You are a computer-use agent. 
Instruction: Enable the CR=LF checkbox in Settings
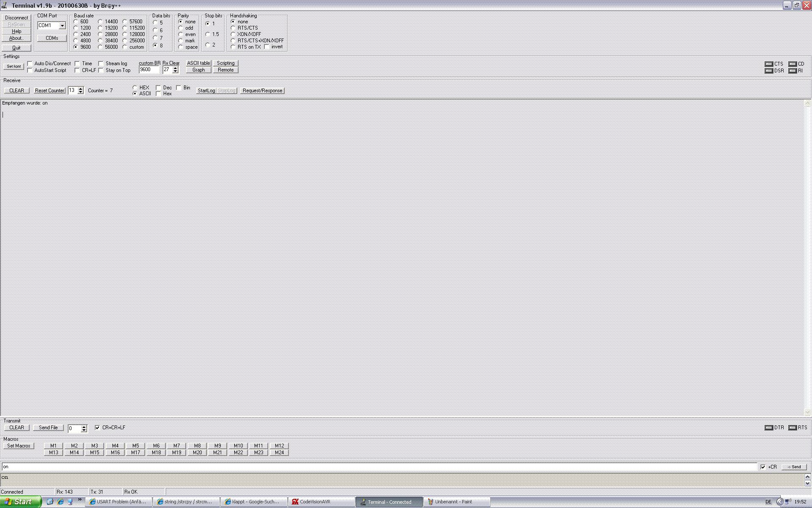coord(77,70)
